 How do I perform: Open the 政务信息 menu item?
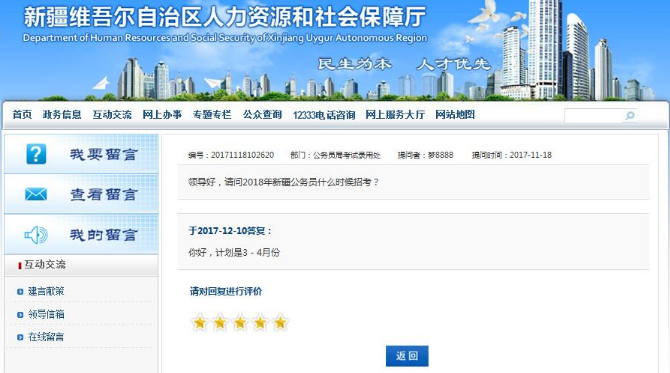pyautogui.click(x=62, y=115)
